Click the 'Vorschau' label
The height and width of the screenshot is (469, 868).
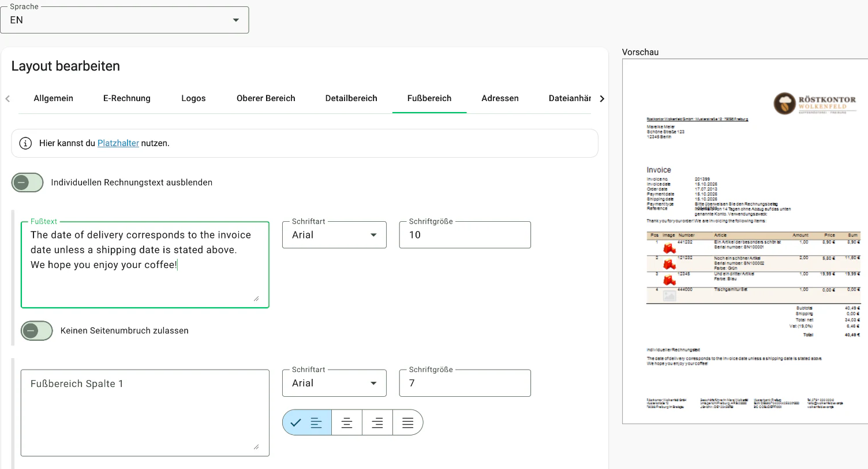tap(640, 52)
